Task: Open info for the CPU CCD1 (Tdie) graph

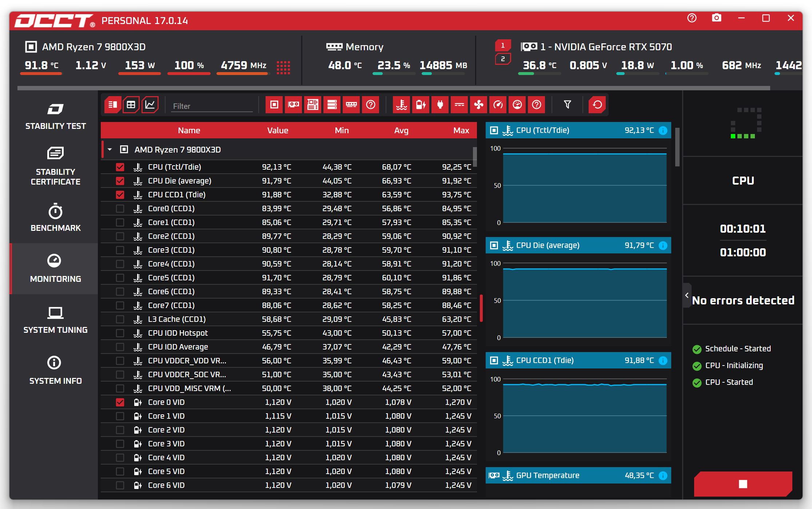Action: click(663, 360)
